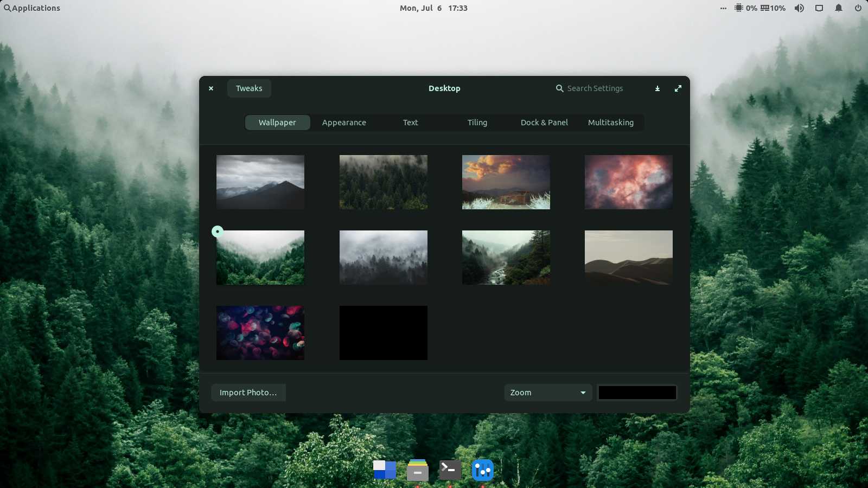The width and height of the screenshot is (868, 488).
Task: Expand hidden indicators via the ellipsis icon
Action: pyautogui.click(x=723, y=8)
